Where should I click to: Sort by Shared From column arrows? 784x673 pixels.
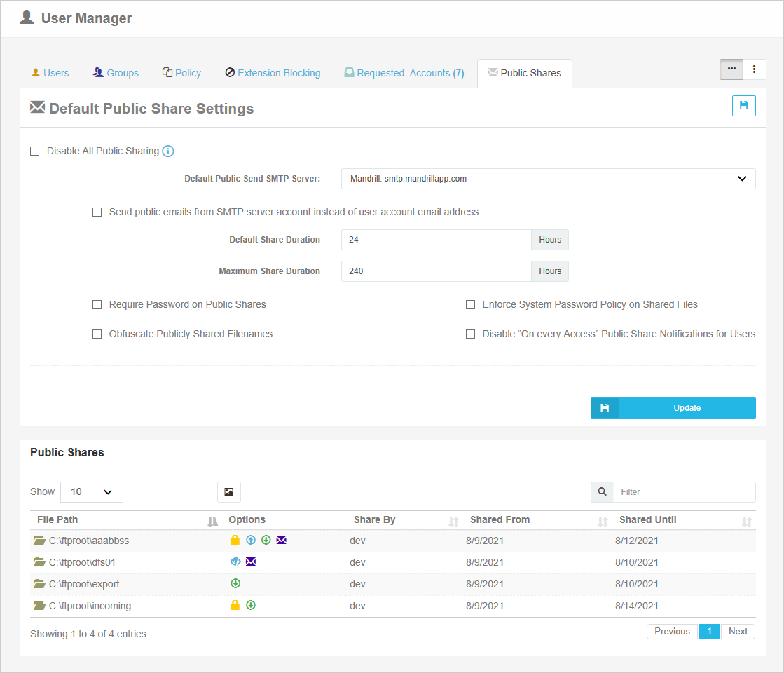[x=603, y=522]
